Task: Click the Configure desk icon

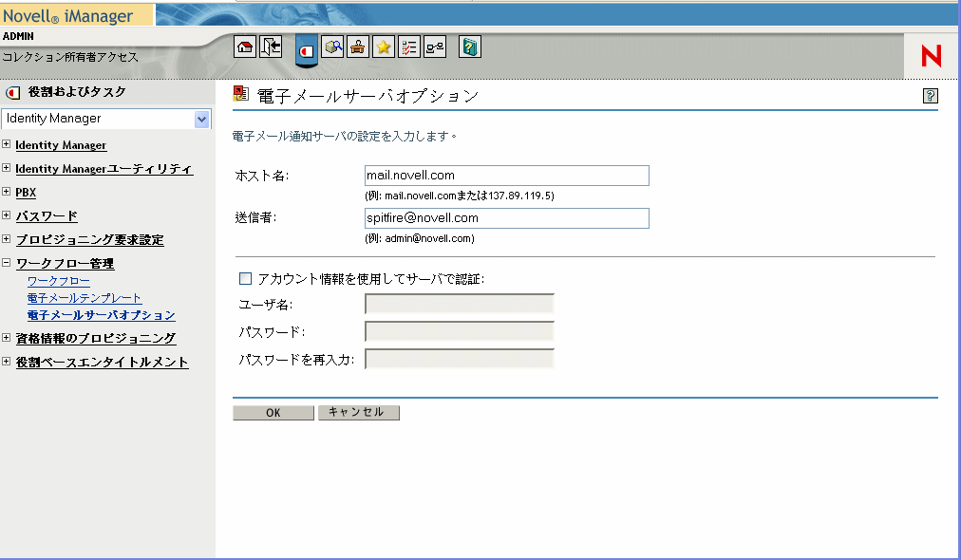Action: pyautogui.click(x=358, y=47)
